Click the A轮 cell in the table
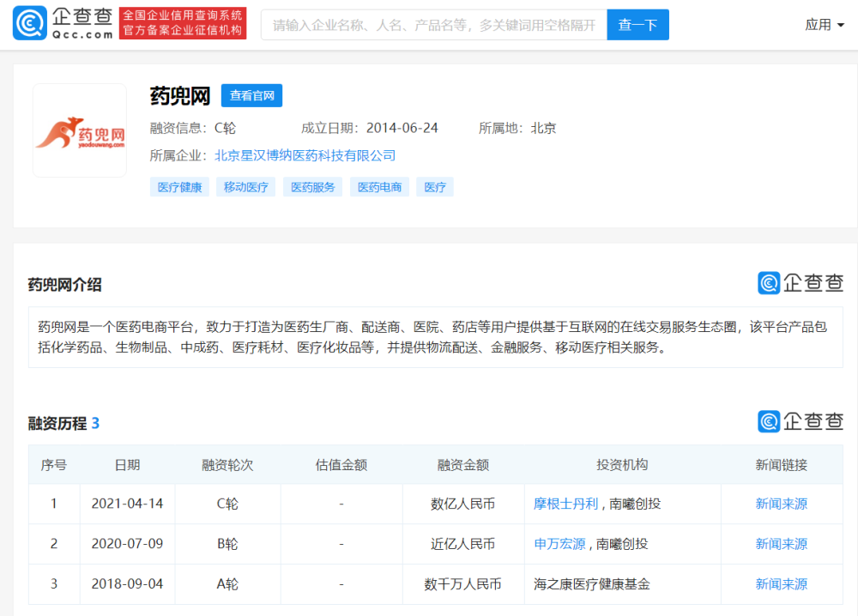858x616 pixels. 227,584
